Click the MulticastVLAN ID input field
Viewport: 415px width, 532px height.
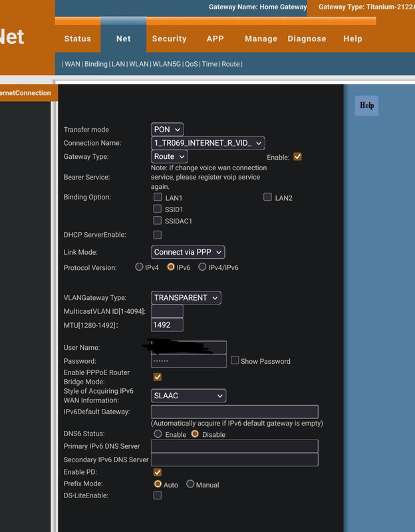(167, 311)
